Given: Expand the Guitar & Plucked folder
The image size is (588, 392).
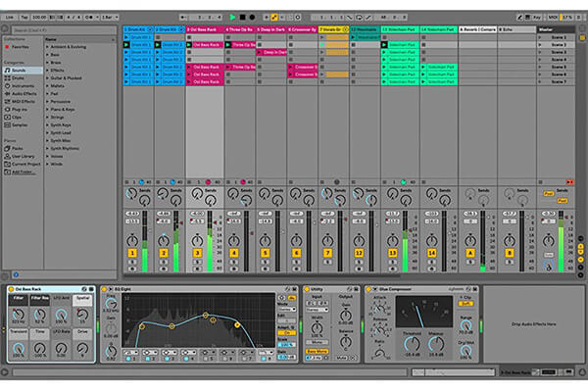Looking at the screenshot, I should click(x=48, y=78).
